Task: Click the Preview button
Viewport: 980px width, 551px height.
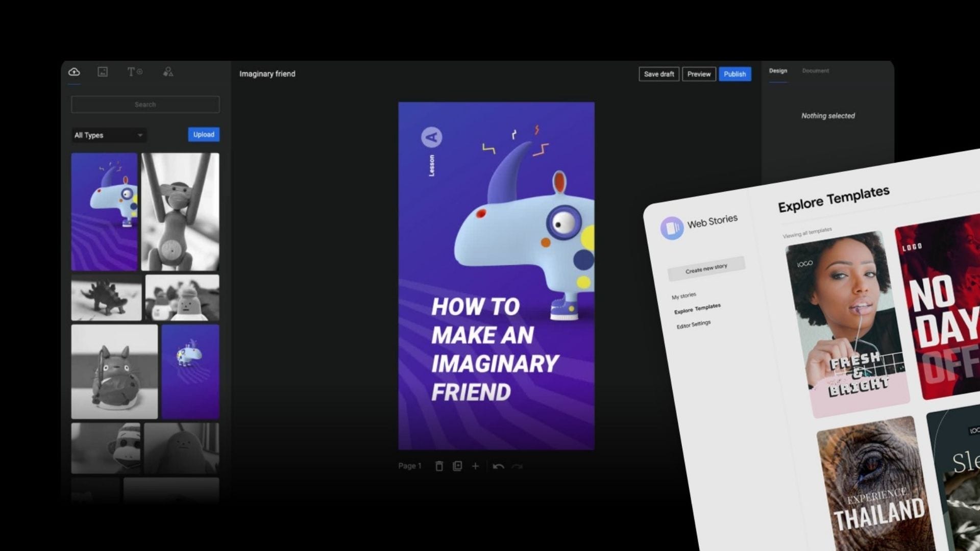Action: click(699, 74)
